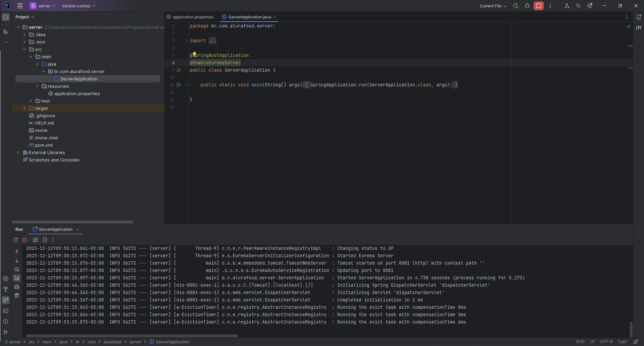
Task: Expand the .idea folder
Action: (x=24, y=34)
